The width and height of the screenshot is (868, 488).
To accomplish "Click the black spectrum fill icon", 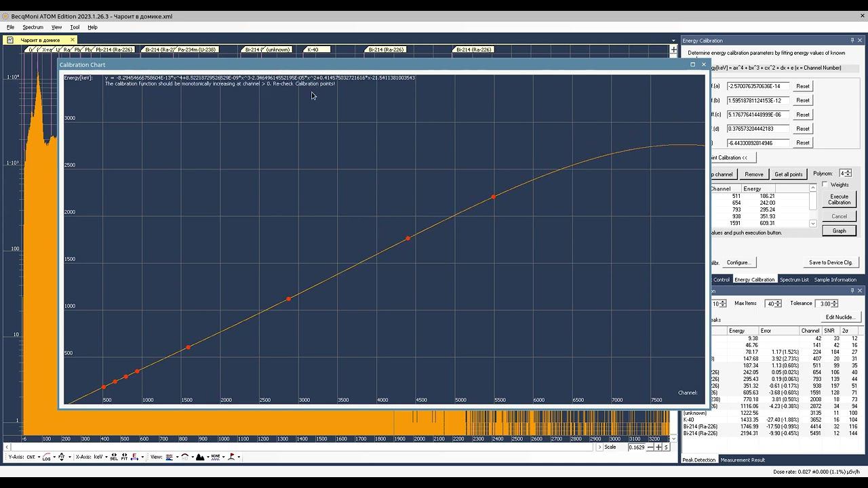I will [x=200, y=457].
